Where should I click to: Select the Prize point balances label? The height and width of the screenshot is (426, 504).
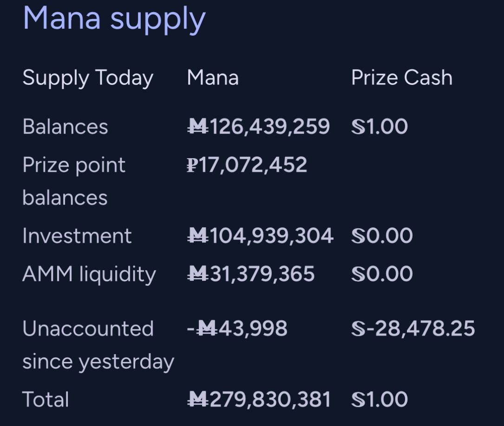point(74,181)
